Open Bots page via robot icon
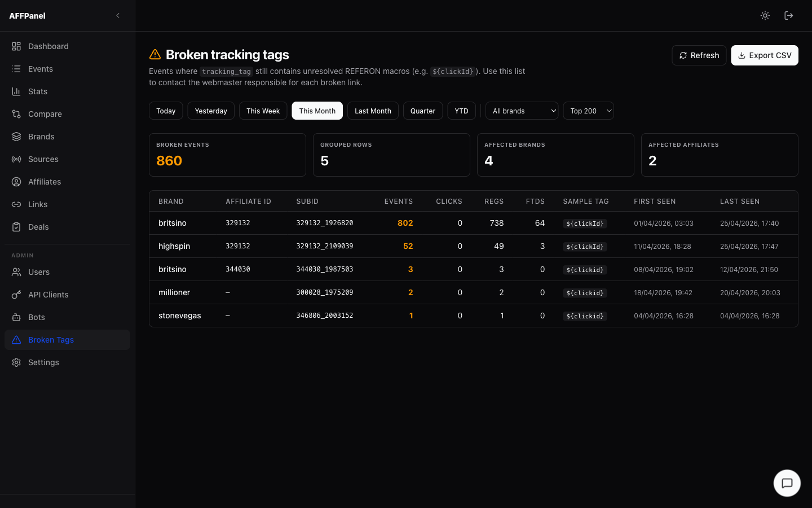This screenshot has width=812, height=508. 16,317
